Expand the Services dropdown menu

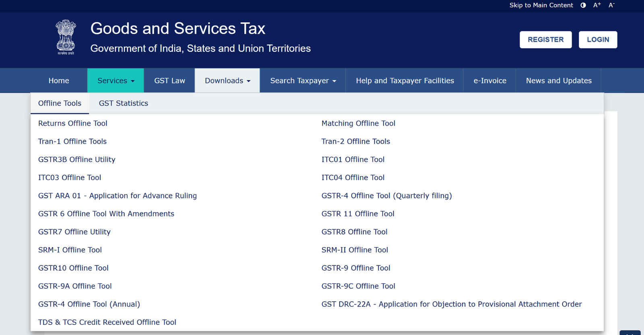tap(116, 80)
